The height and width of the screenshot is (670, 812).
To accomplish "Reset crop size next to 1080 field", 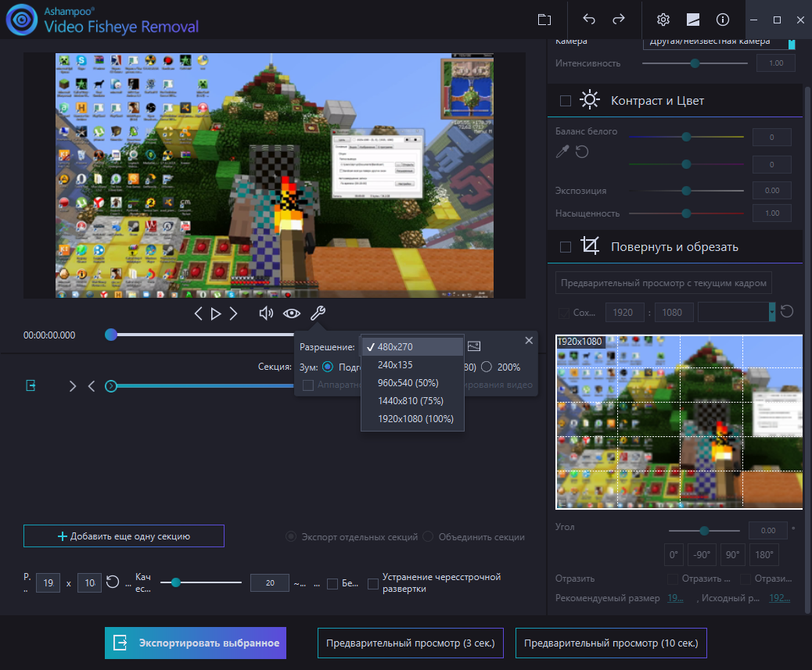I will tap(787, 311).
